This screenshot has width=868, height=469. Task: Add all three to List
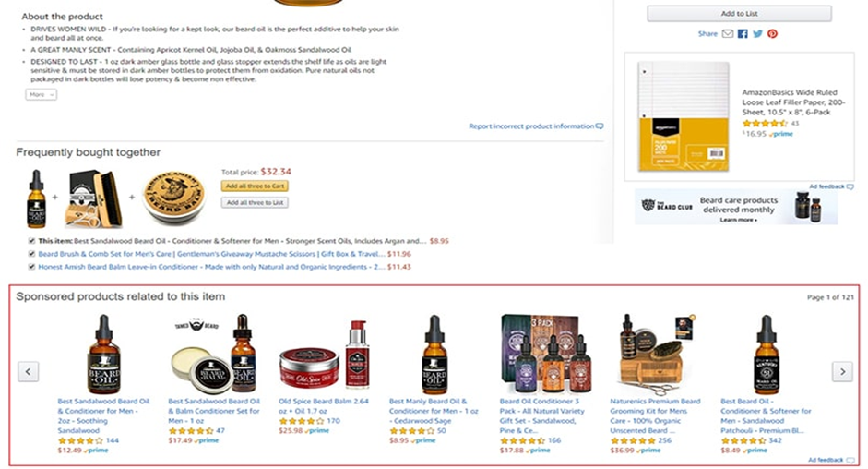(x=255, y=203)
